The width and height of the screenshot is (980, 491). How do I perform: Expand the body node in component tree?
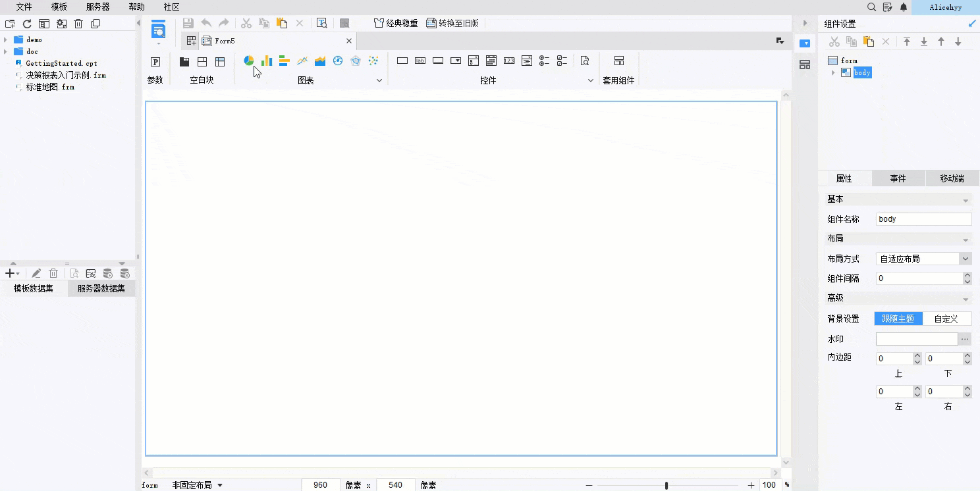point(834,72)
